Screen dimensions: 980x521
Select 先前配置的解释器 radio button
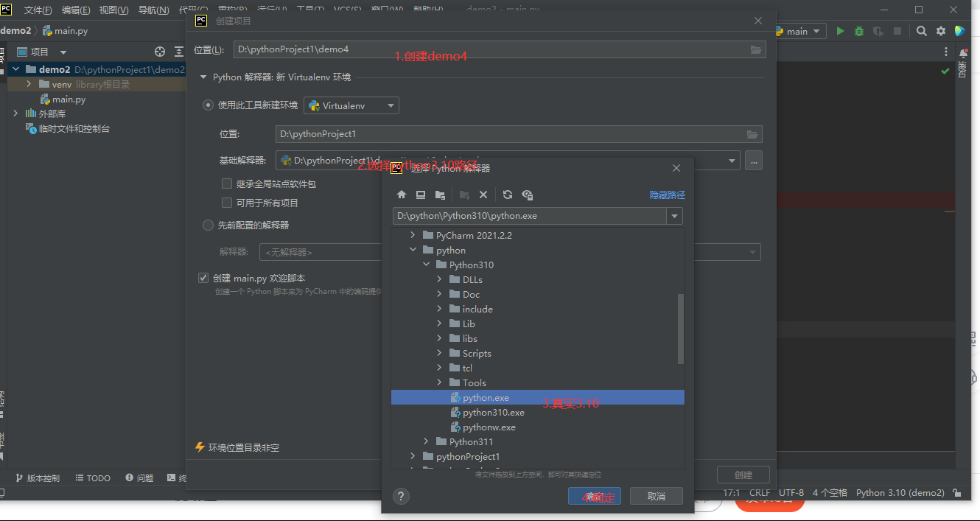208,225
